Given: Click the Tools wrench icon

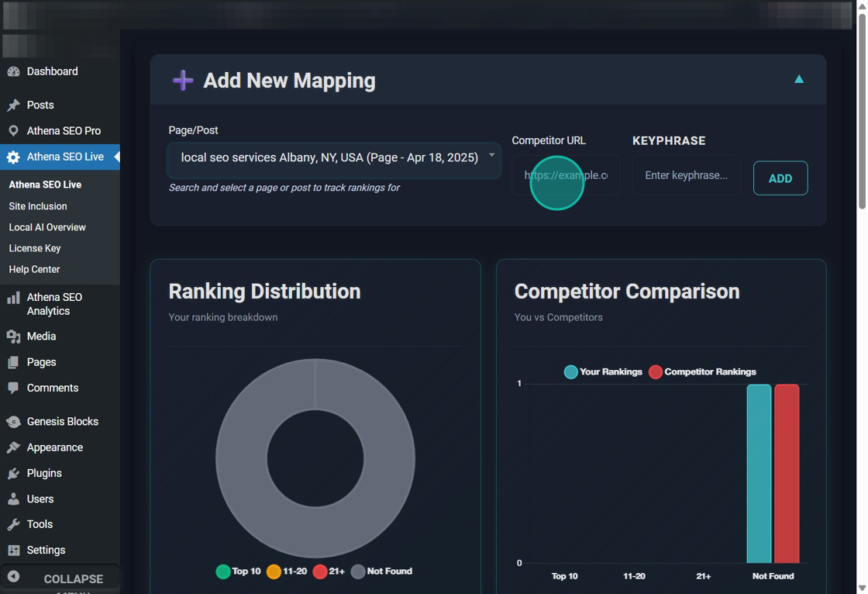Looking at the screenshot, I should pyautogui.click(x=13, y=524).
